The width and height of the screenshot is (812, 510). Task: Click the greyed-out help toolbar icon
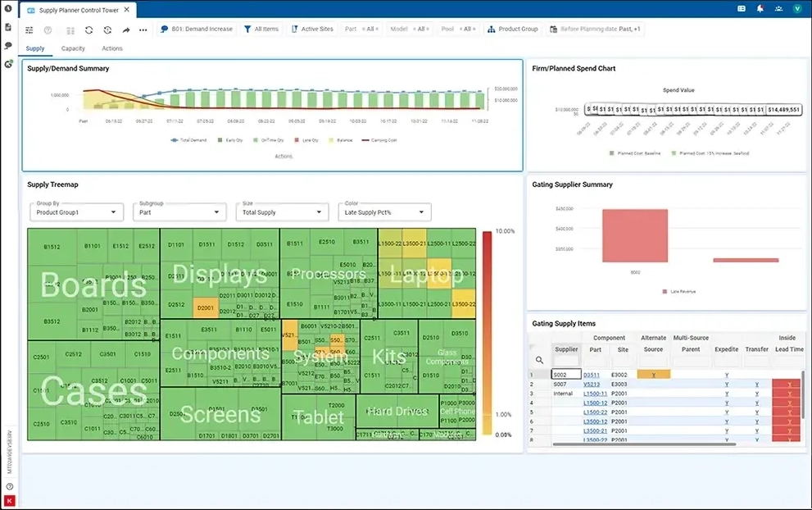(x=48, y=30)
